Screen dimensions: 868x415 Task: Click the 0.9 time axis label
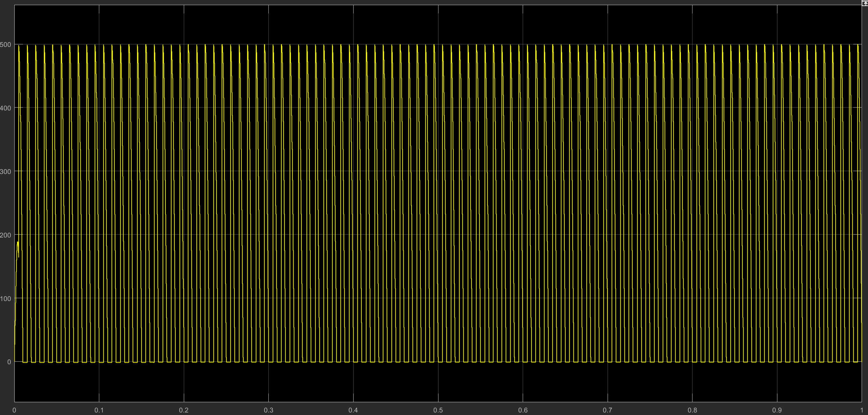click(777, 410)
